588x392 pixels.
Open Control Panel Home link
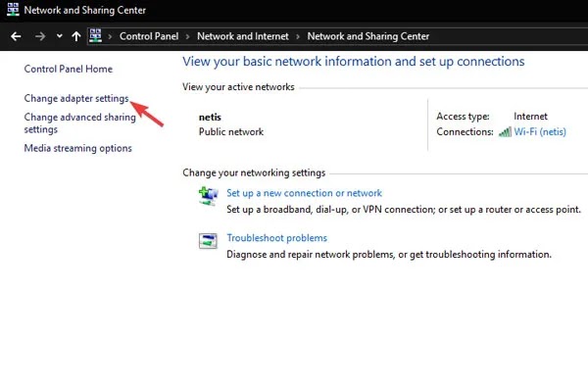(x=69, y=69)
